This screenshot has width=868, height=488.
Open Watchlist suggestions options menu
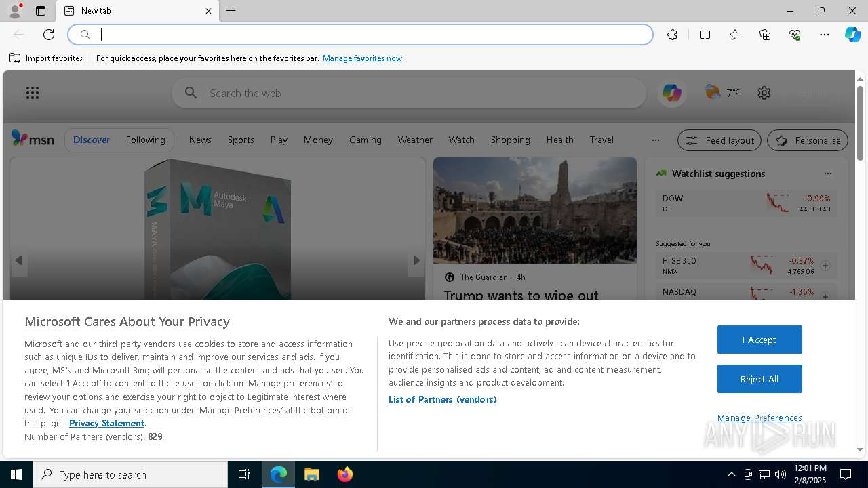[827, 174]
